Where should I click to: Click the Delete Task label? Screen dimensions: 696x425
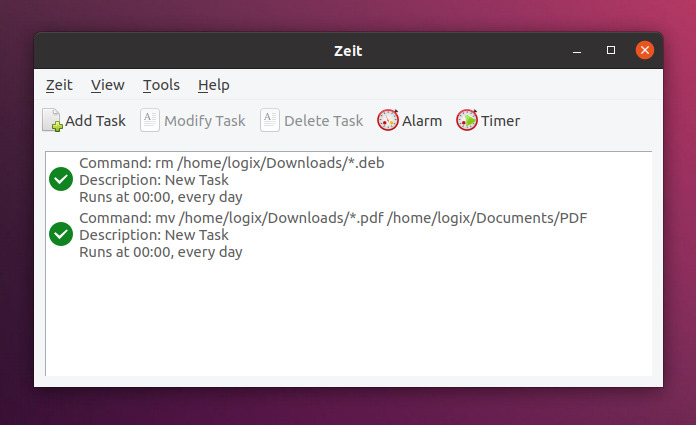(324, 121)
